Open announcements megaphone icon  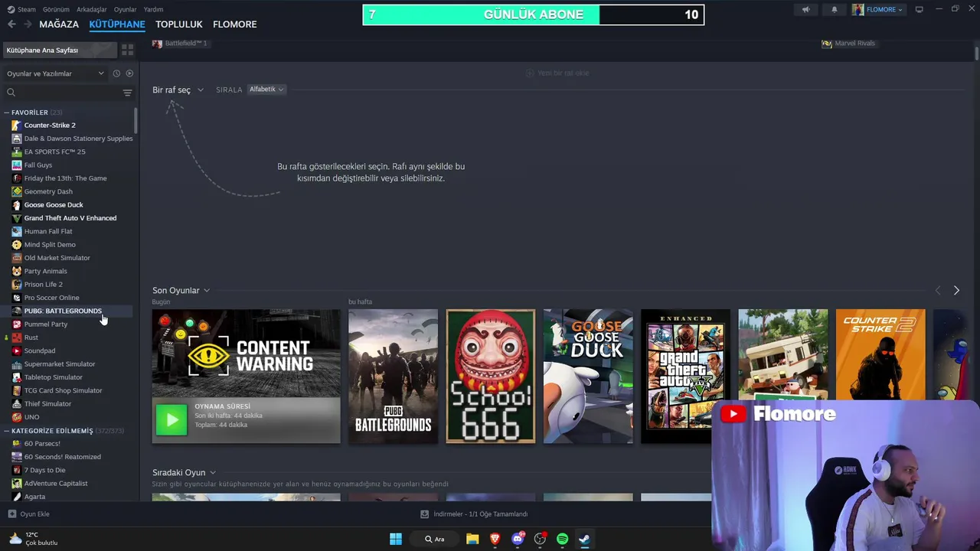pos(805,9)
